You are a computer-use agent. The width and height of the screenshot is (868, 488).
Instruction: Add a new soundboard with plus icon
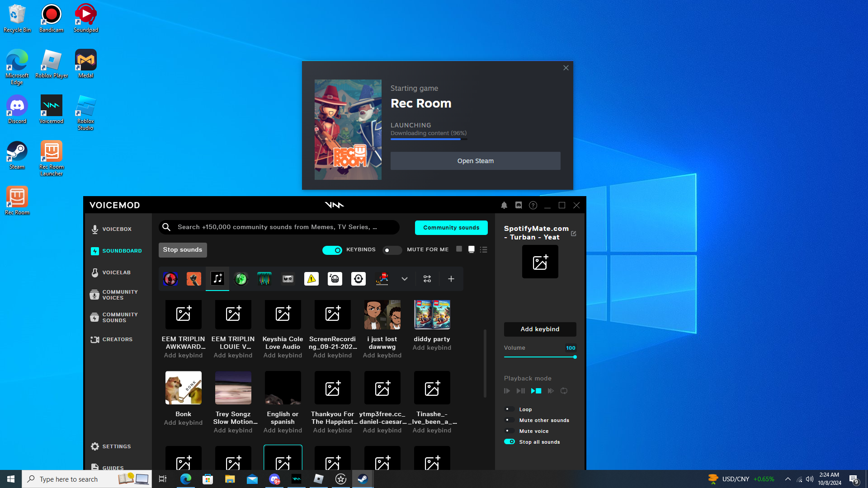pyautogui.click(x=451, y=279)
